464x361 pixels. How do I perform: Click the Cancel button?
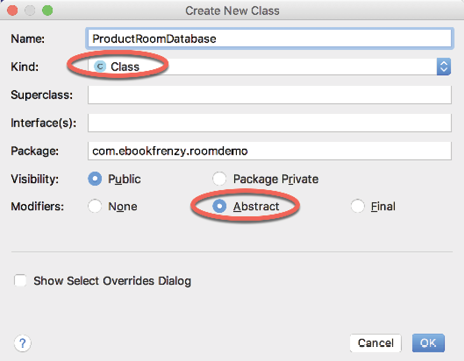(x=376, y=343)
